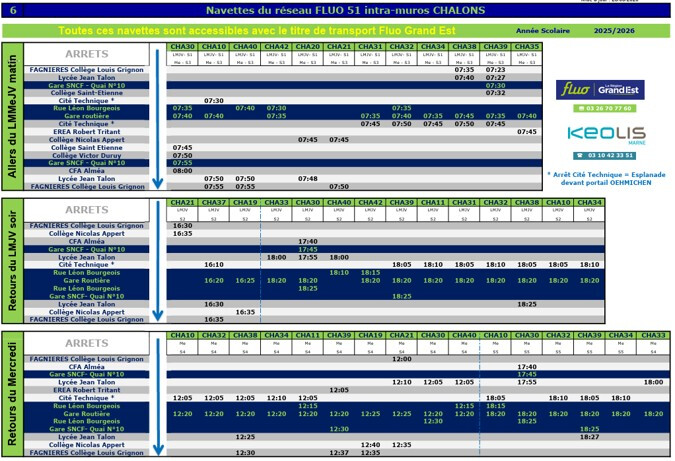Select CHA38 column header in the morning table
Image resolution: width=675 pixels, height=461 pixels.
[x=464, y=46]
